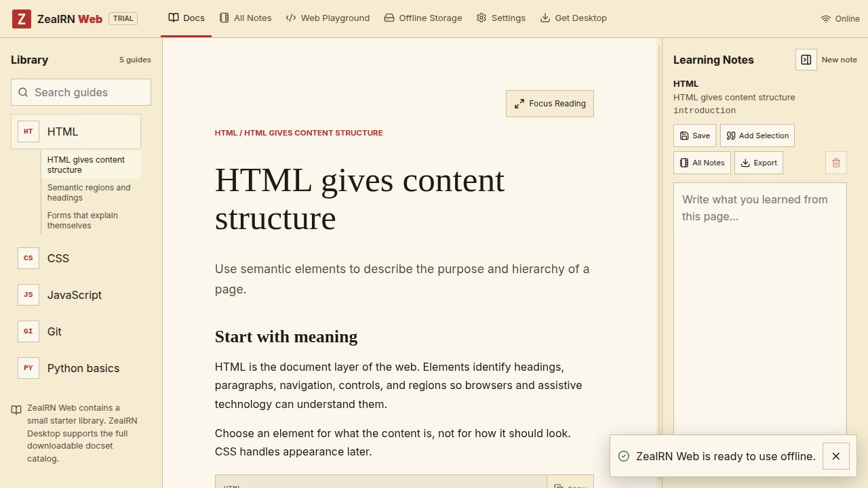The width and height of the screenshot is (868, 488).
Task: Click the Start with meaning heading
Action: pos(286,337)
